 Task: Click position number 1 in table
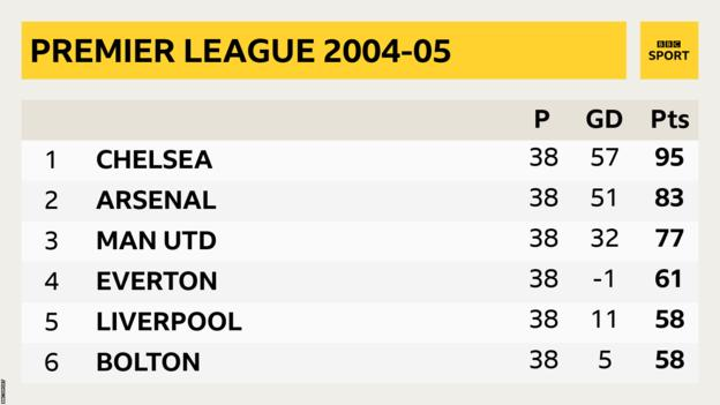point(51,160)
